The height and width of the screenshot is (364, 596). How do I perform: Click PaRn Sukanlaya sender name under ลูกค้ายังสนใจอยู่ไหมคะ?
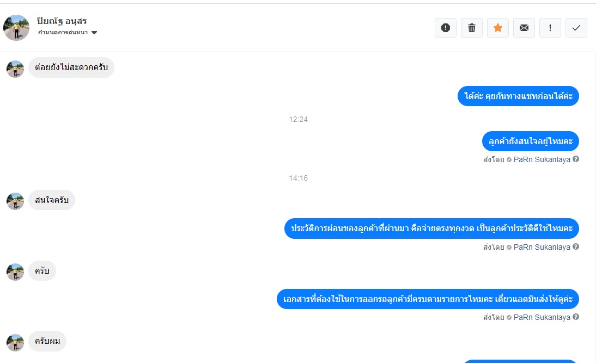542,159
